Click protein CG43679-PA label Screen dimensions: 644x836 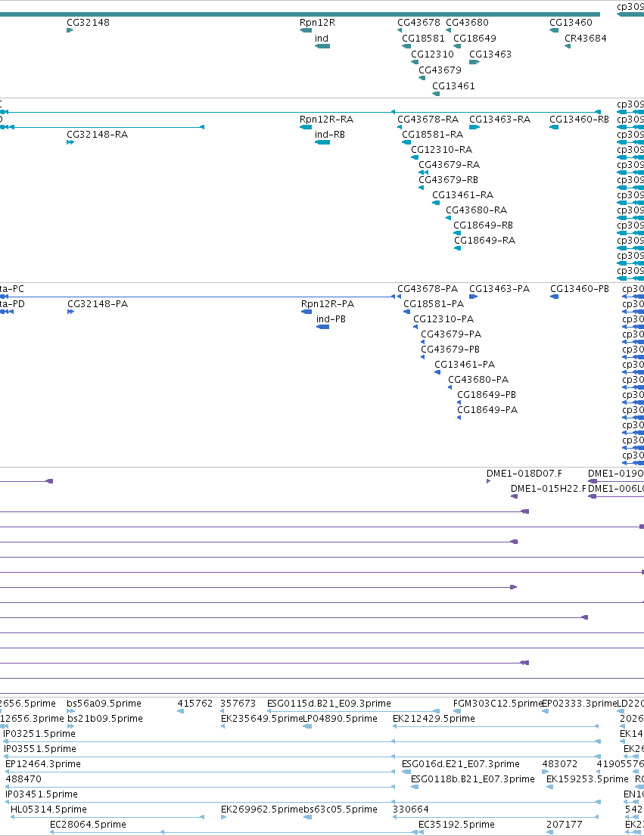tap(451, 334)
